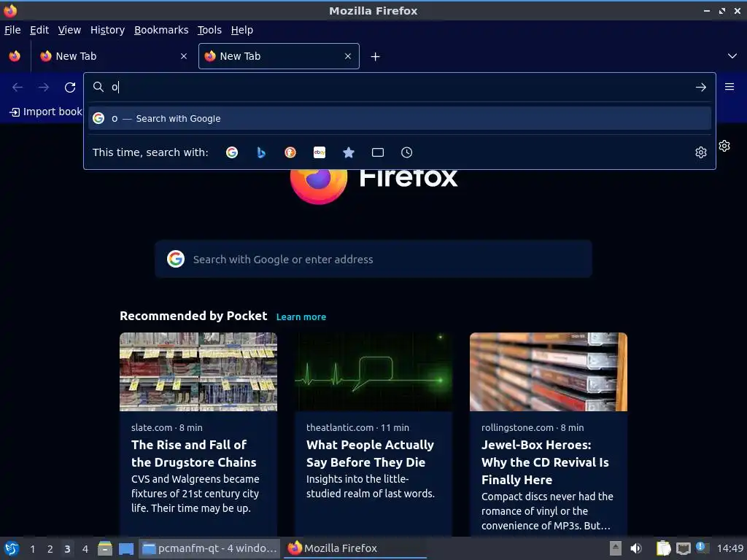Open the Bookmarks menu
Screen dimensions: 747x560
(161, 30)
